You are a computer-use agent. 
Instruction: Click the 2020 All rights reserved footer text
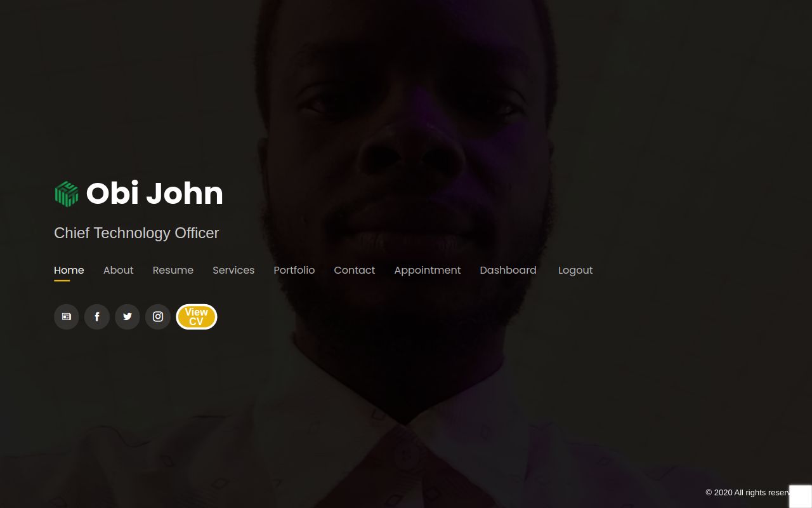point(747,493)
